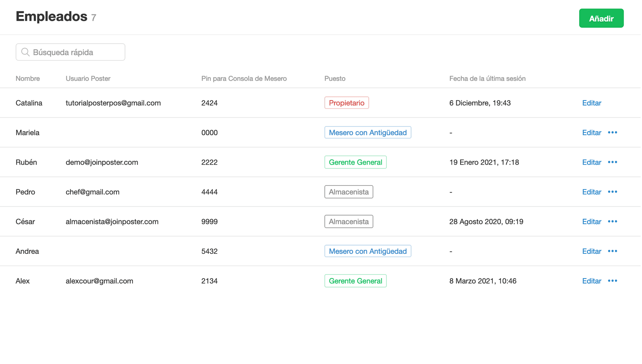Focus the Búsqueda rápida search field
This screenshot has height=364, width=642.
click(x=70, y=52)
